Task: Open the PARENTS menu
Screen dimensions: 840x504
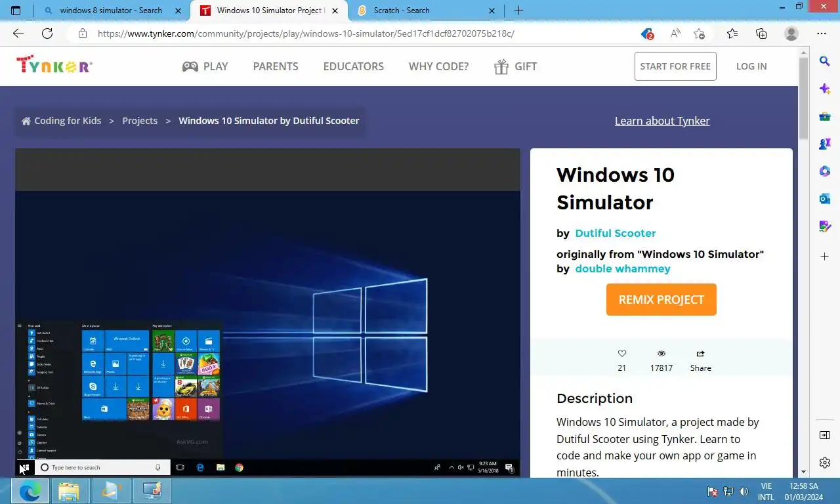Action: click(x=276, y=66)
